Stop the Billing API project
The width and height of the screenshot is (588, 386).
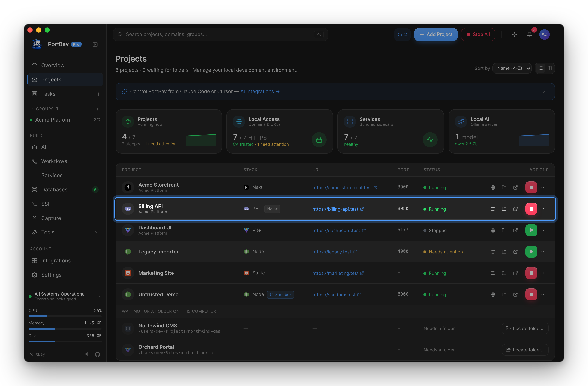(x=531, y=209)
